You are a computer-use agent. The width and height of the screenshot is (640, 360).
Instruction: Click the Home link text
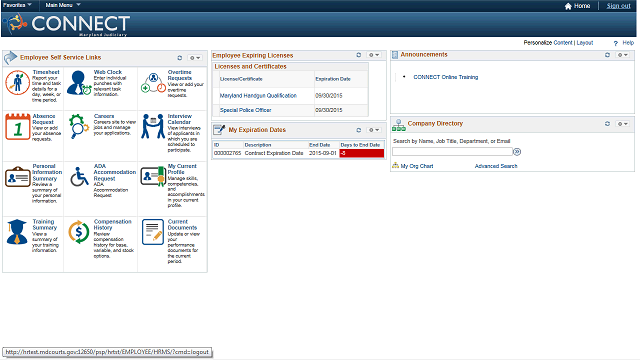[582, 6]
